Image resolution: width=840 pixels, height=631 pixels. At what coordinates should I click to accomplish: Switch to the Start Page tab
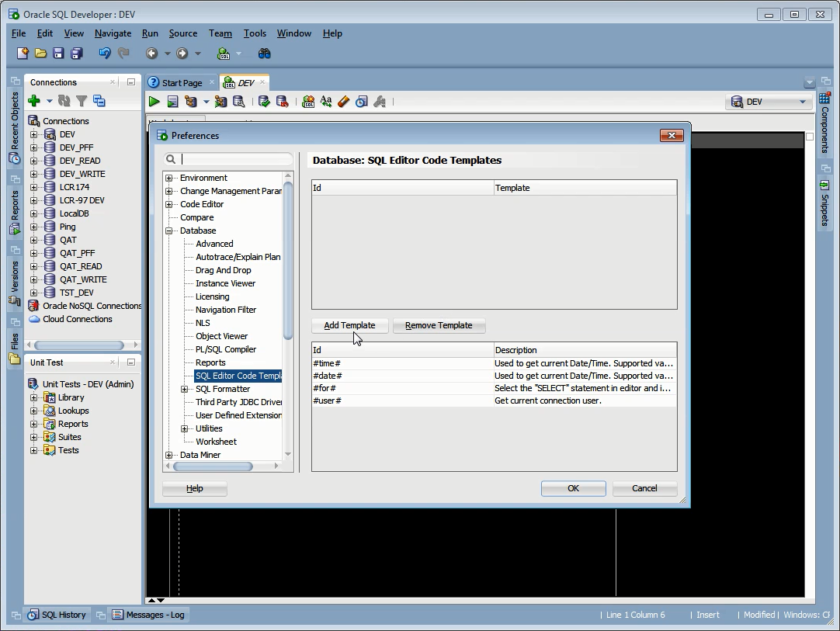tap(182, 82)
